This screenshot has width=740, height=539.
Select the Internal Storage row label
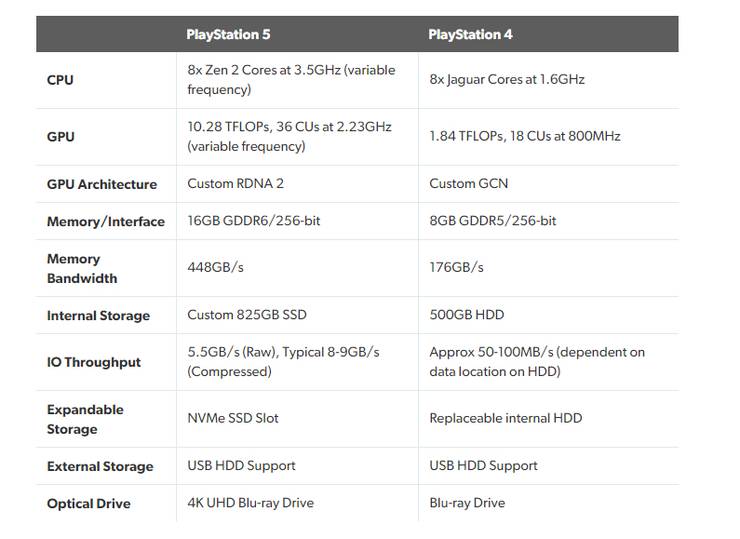[98, 315]
